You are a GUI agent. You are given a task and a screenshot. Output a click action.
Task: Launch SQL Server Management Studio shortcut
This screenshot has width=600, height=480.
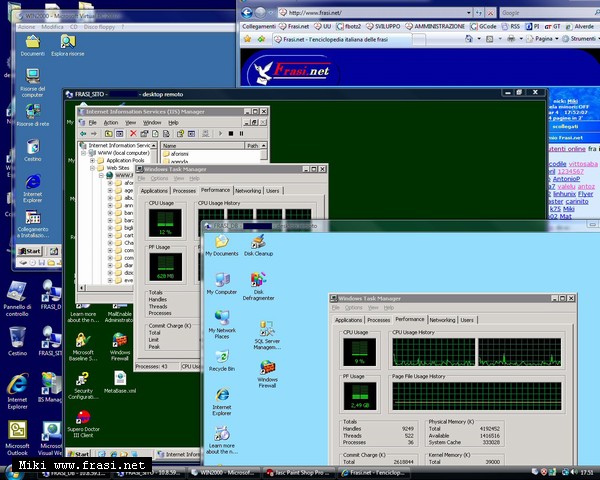point(267,330)
